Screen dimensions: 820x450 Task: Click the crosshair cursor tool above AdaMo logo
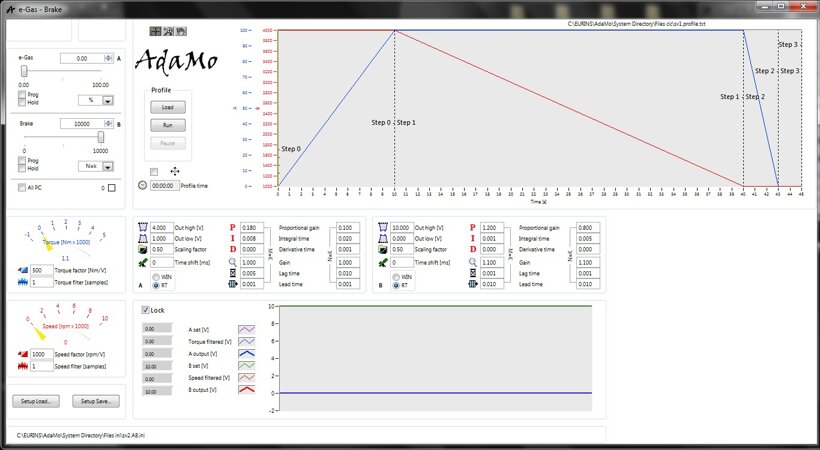pyautogui.click(x=155, y=32)
